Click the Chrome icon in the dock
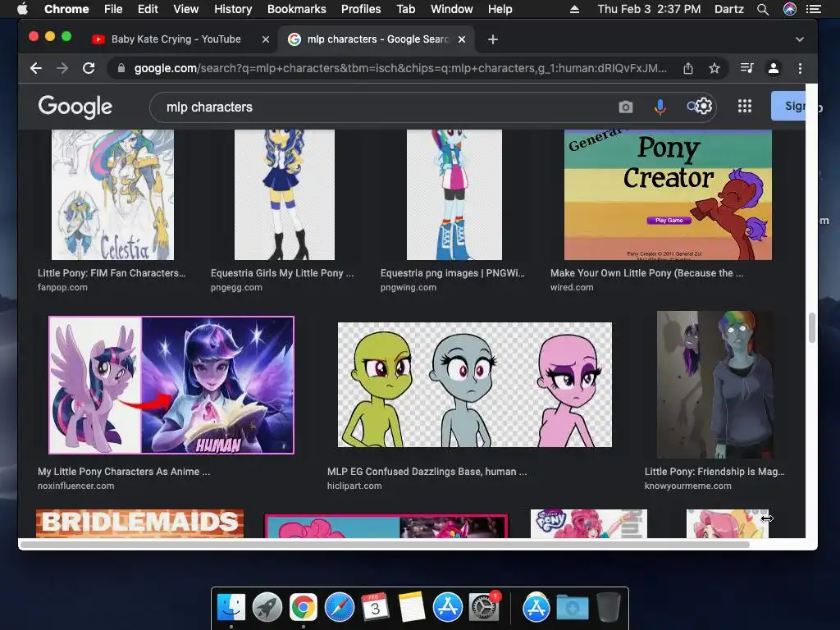This screenshot has width=840, height=630. tap(304, 607)
